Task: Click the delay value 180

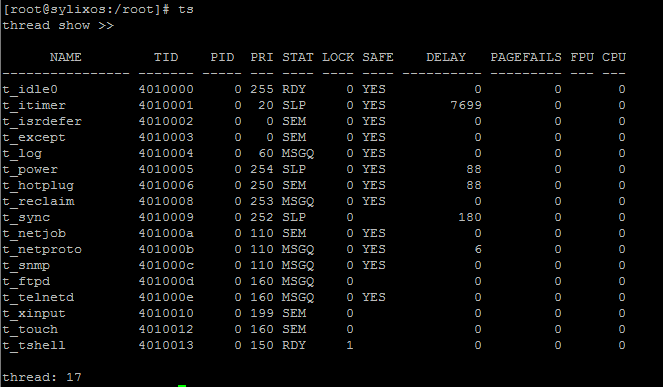Action: pos(470,218)
